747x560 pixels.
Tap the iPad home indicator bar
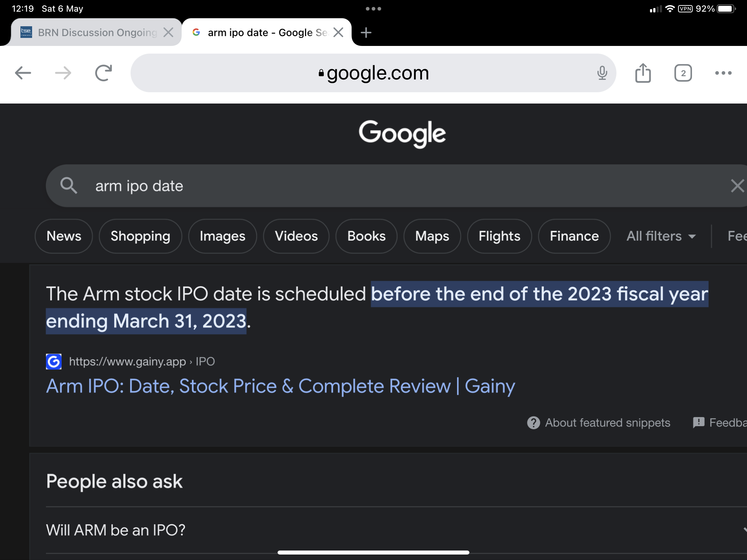pyautogui.click(x=373, y=552)
